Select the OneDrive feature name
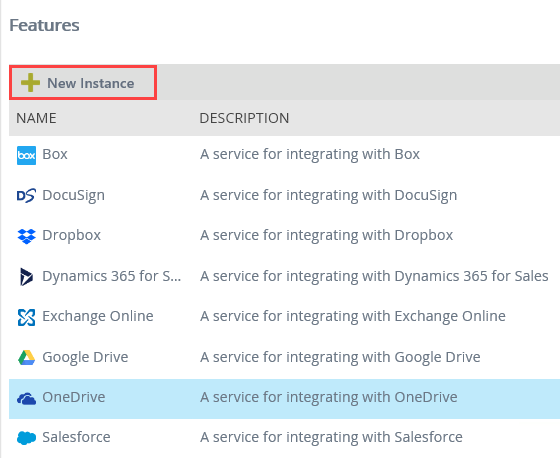This screenshot has height=458, width=560. pos(74,397)
